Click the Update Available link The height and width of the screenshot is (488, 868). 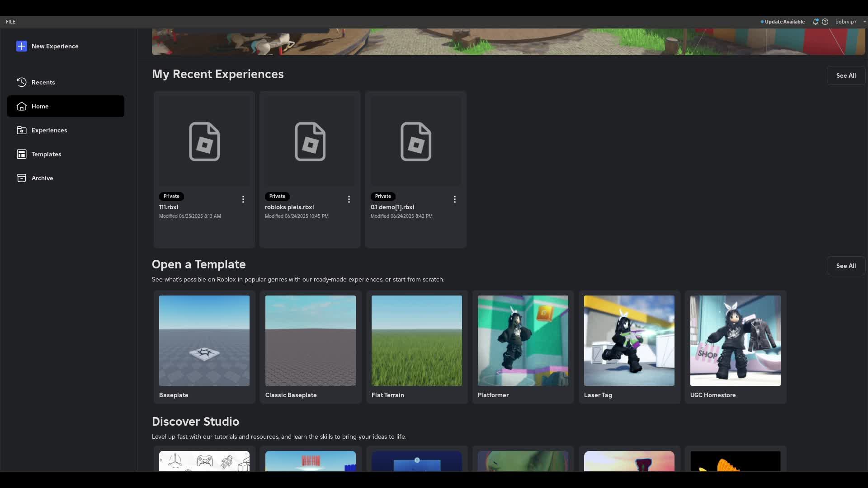tap(784, 22)
